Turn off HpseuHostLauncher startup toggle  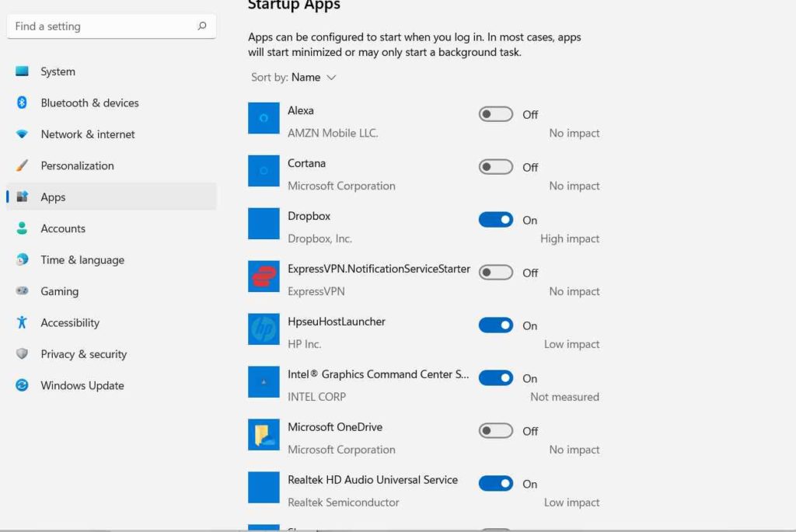pyautogui.click(x=495, y=325)
